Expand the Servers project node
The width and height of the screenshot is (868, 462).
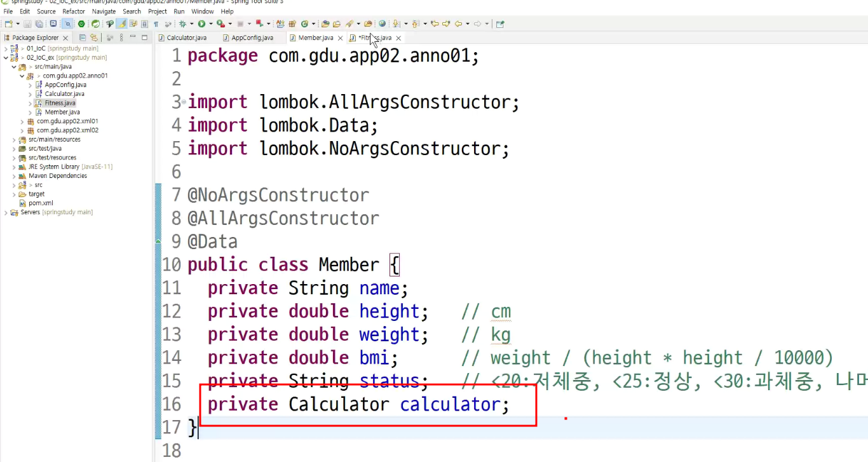pyautogui.click(x=6, y=212)
